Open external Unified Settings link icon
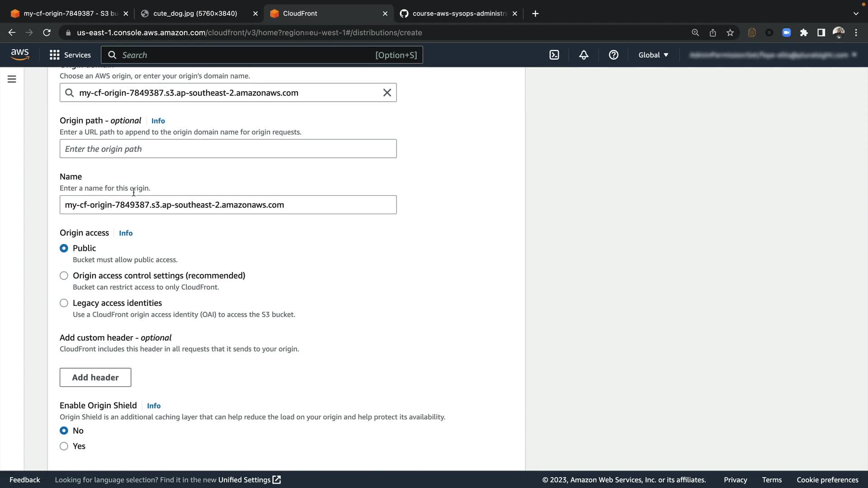868x488 pixels. coord(277,480)
